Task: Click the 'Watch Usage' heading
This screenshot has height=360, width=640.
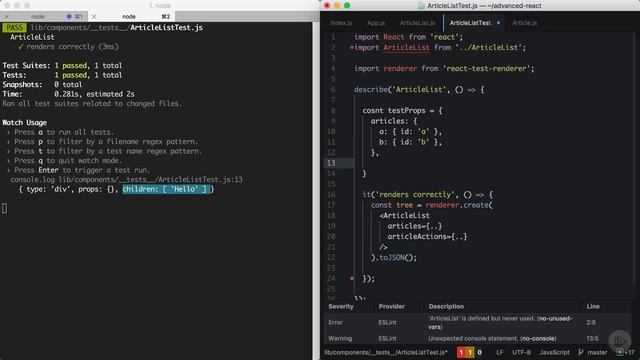Action: (24, 122)
